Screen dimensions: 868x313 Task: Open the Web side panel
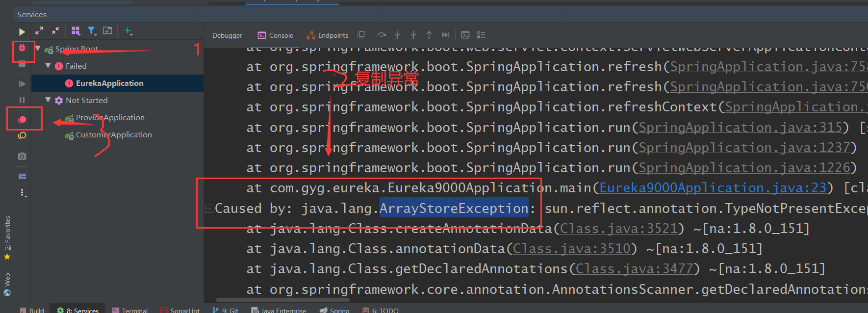[x=7, y=285]
